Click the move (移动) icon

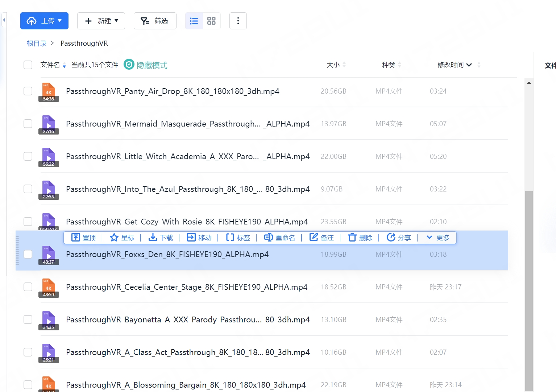191,238
